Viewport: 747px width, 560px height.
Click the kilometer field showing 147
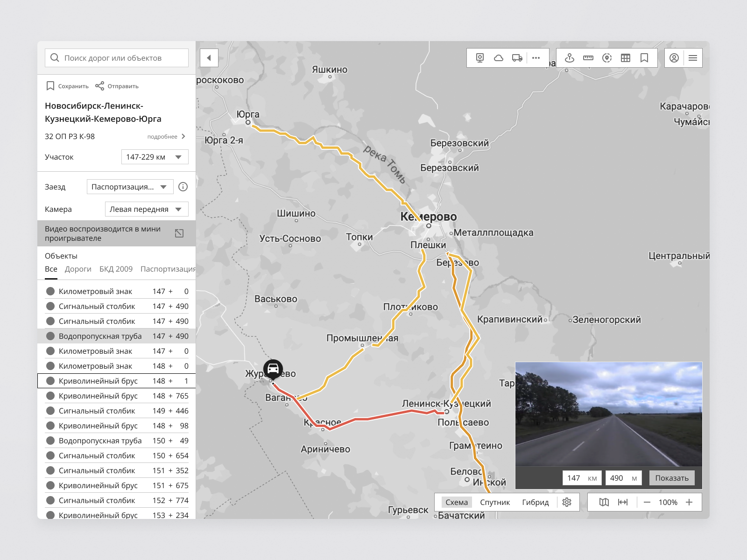tap(582, 478)
